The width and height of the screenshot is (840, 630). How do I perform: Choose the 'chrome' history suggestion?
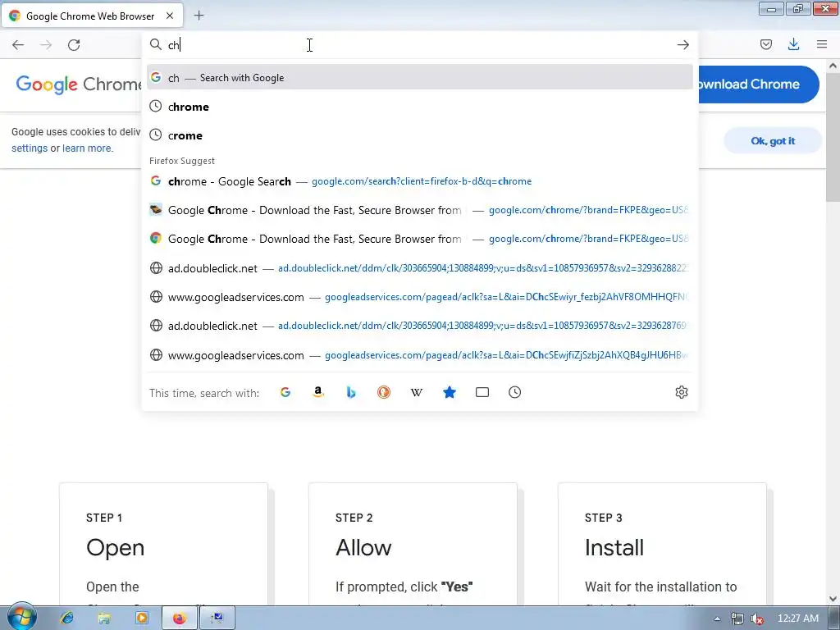419,107
